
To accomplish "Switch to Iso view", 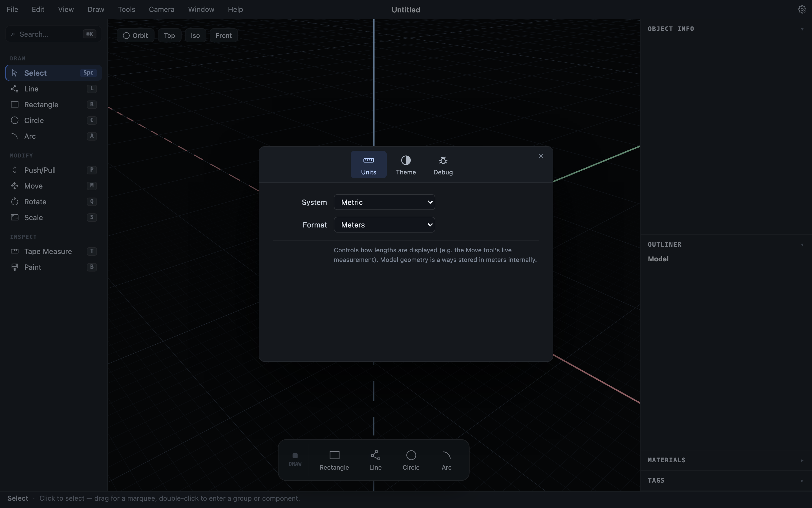I will (x=195, y=35).
